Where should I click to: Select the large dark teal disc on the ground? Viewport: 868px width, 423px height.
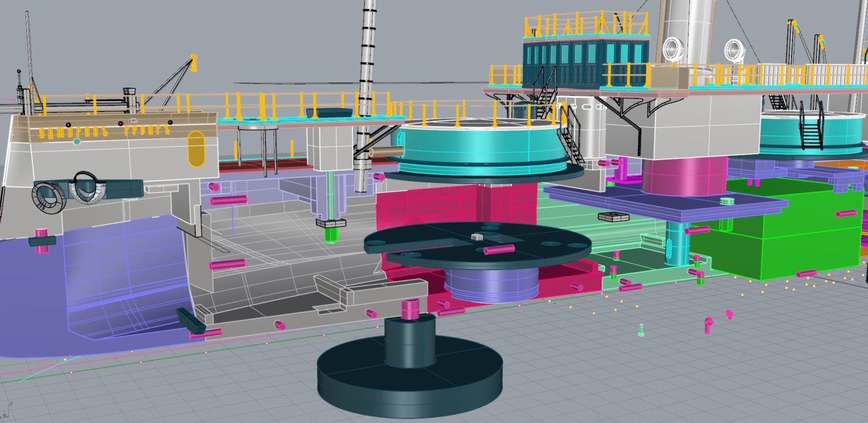coord(410,385)
